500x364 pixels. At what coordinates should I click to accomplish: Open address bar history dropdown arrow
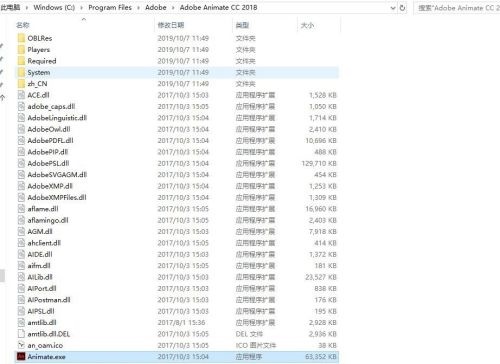pos(393,8)
